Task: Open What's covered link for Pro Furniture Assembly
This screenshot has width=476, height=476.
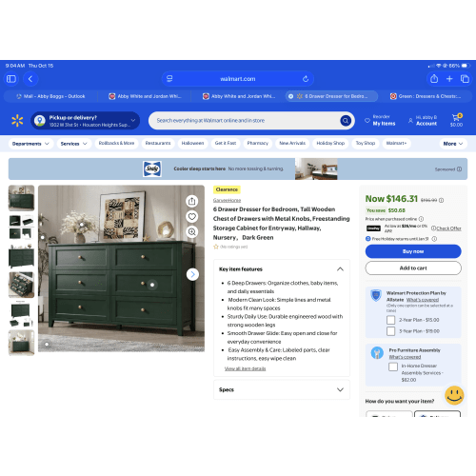Action: [405, 357]
